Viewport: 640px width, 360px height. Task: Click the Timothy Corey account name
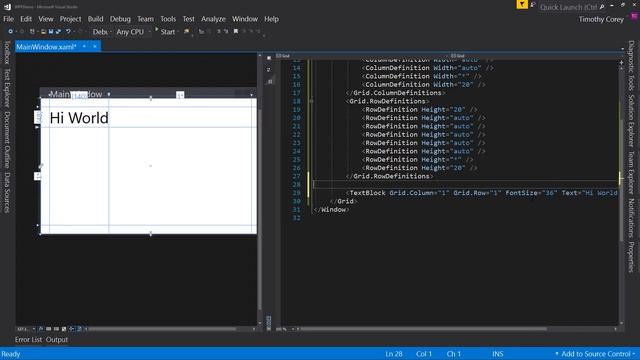tap(601, 19)
